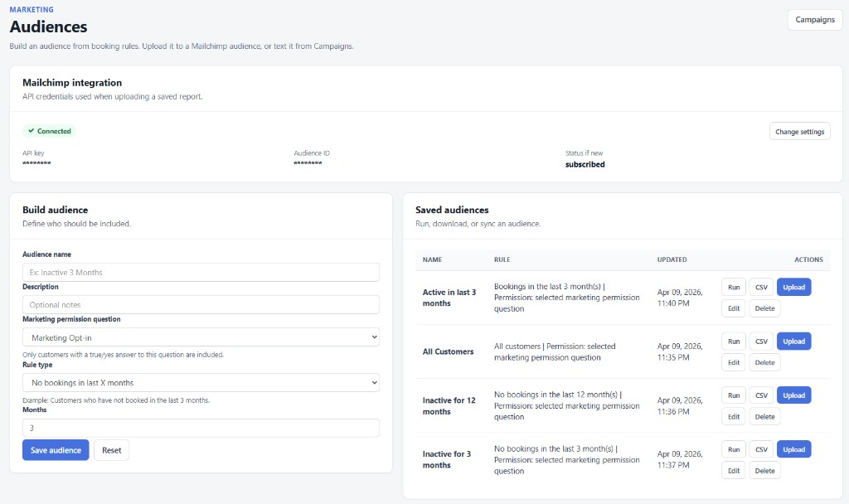Image resolution: width=849 pixels, height=504 pixels.
Task: Open the Marketing permission question dropdown
Action: click(201, 337)
